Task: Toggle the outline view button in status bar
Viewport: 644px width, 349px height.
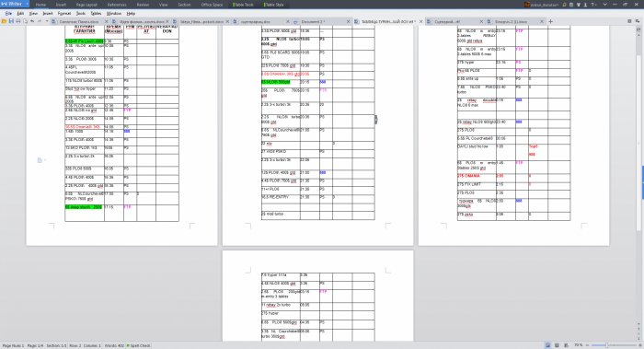Action: (566, 345)
